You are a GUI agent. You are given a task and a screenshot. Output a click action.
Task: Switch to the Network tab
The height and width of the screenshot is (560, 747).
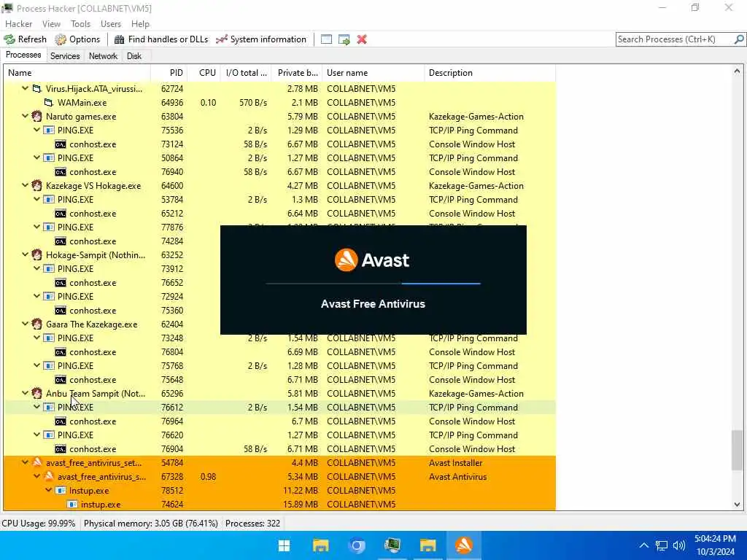click(103, 55)
